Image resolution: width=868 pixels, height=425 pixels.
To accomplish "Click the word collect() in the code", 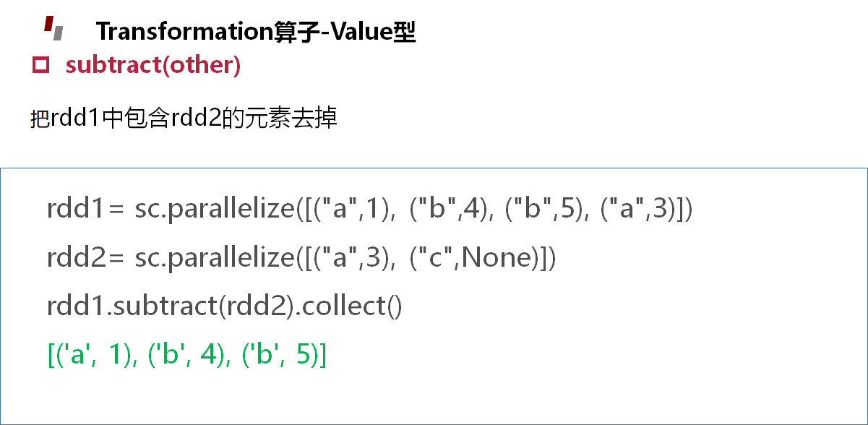I will click(351, 306).
